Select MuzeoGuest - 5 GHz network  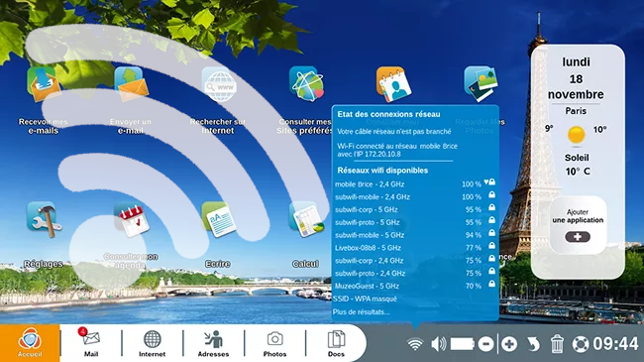[x=415, y=286]
